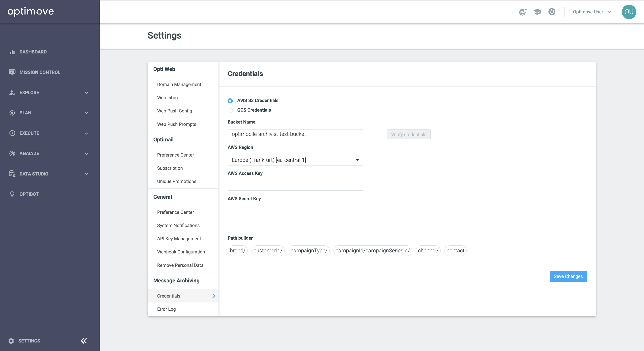This screenshot has height=351, width=644.
Task: Open Webhook Configuration settings
Action: tap(181, 252)
